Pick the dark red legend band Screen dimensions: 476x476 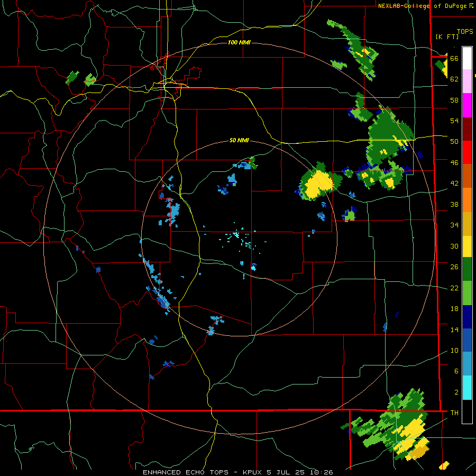point(467,129)
